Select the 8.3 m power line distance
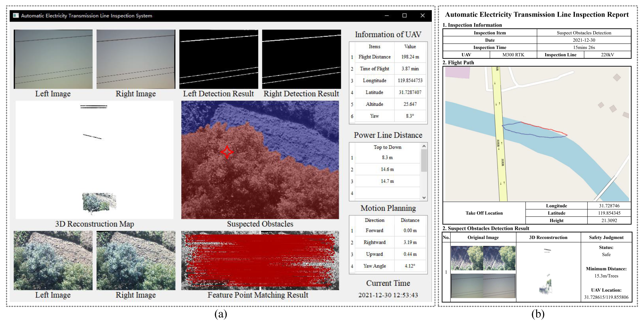Image resolution: width=644 pixels, height=322 pixels. 388,157
